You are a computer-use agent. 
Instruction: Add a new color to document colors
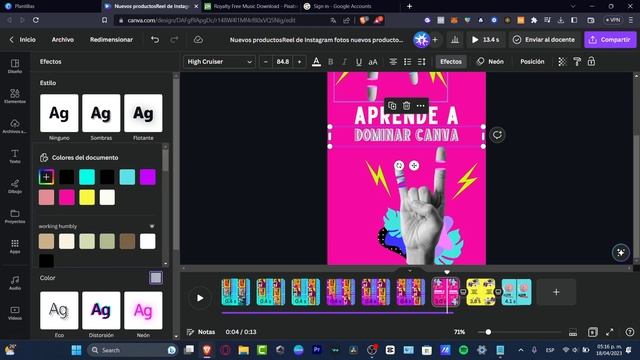point(47,177)
